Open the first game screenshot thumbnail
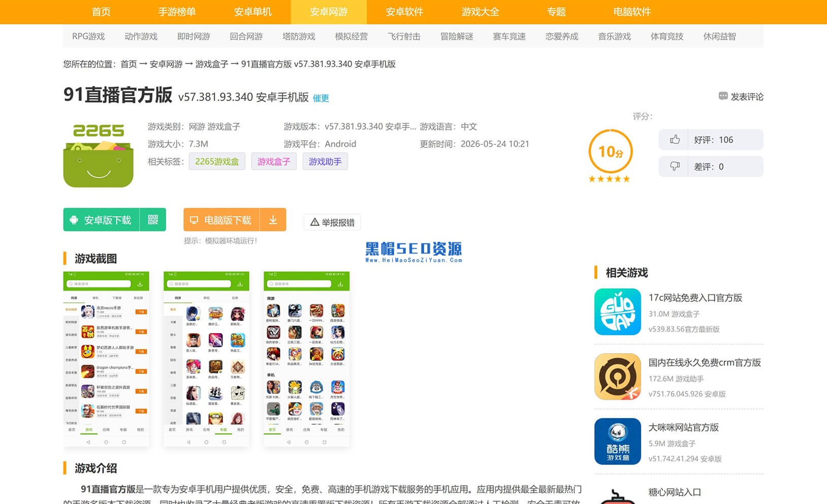The image size is (827, 504). point(106,360)
